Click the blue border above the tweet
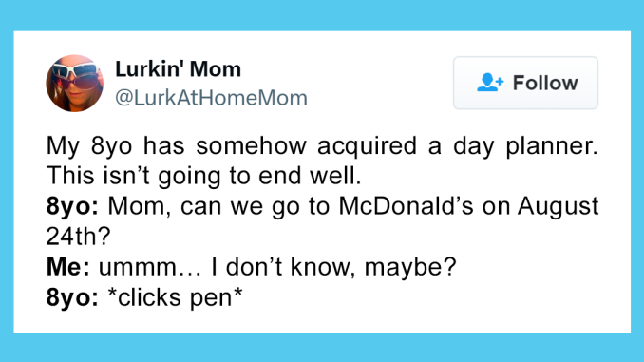 pyautogui.click(x=322, y=15)
